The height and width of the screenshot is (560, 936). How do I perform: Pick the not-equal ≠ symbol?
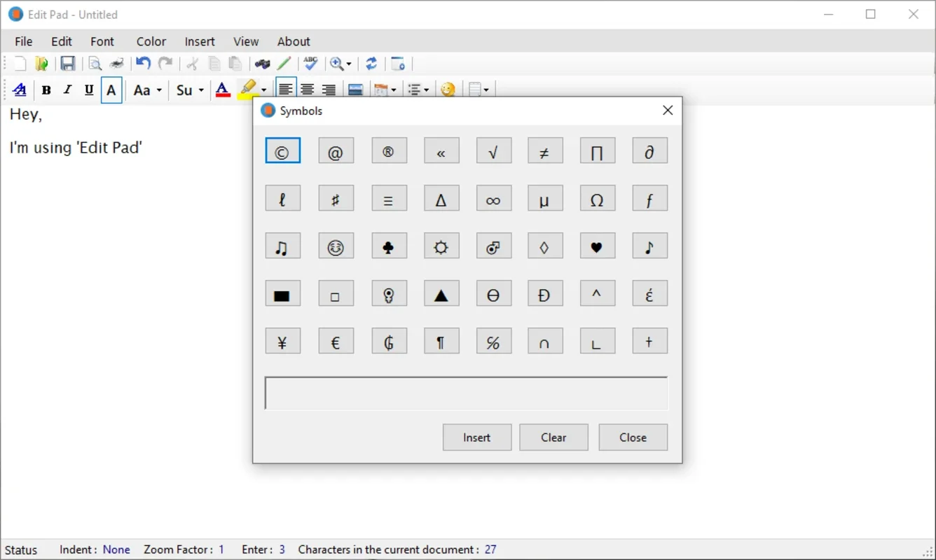point(545,150)
